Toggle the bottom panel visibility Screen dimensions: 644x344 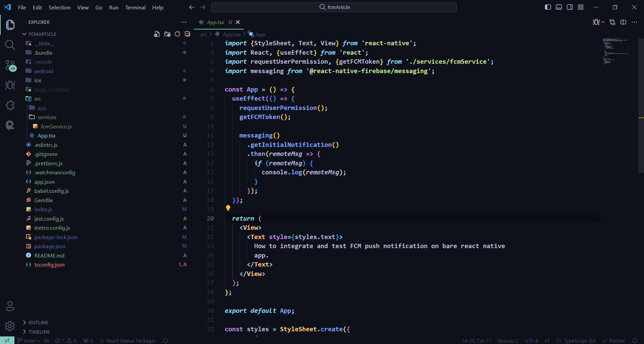pos(559,7)
